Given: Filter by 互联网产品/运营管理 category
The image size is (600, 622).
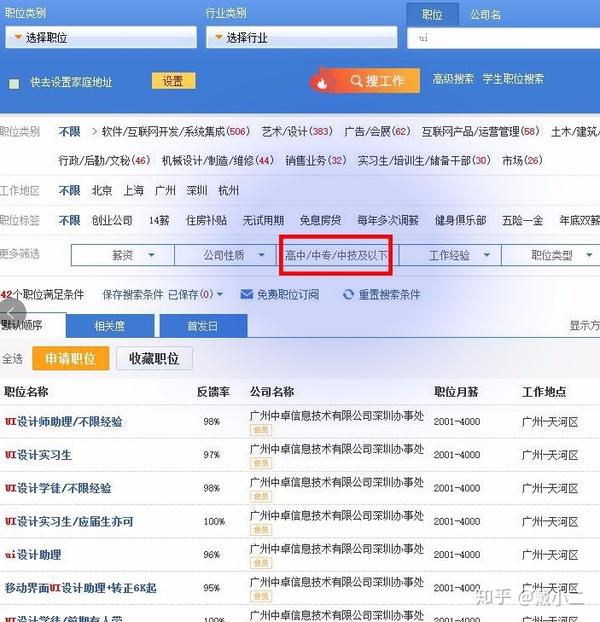Looking at the screenshot, I should [x=480, y=131].
